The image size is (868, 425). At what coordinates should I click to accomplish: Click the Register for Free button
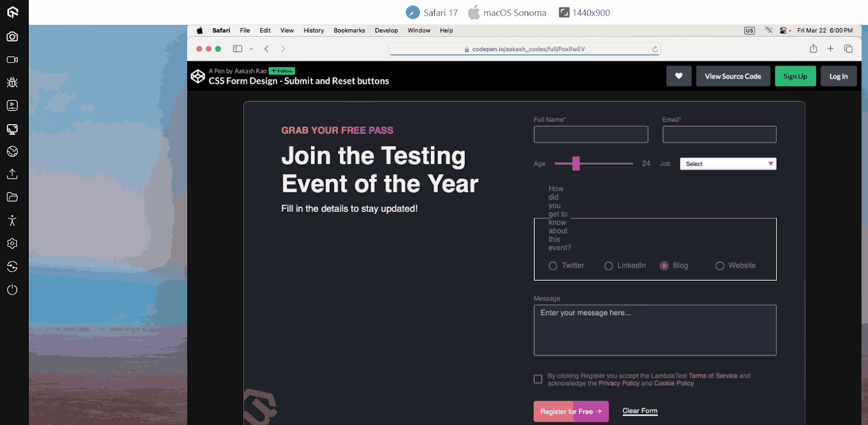click(x=571, y=411)
